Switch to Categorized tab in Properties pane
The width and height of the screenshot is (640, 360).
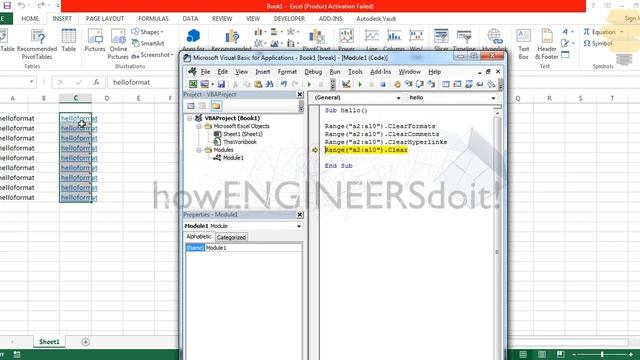(231, 237)
